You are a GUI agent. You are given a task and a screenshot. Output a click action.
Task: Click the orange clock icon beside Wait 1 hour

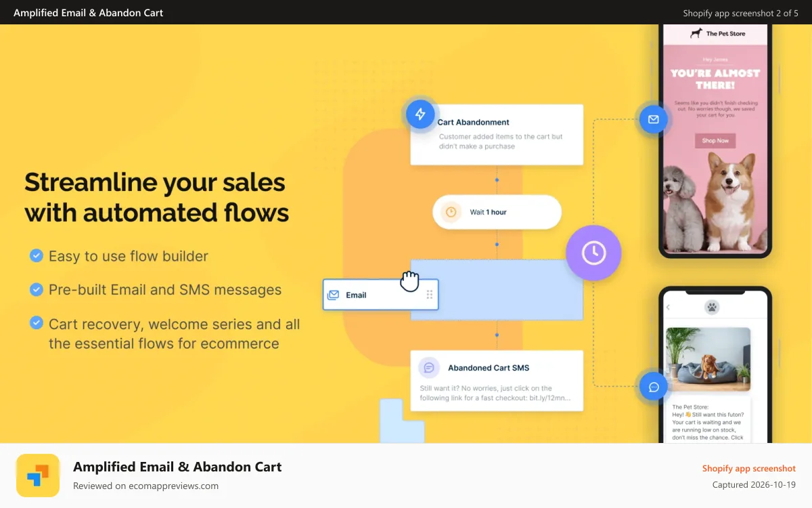click(x=451, y=212)
